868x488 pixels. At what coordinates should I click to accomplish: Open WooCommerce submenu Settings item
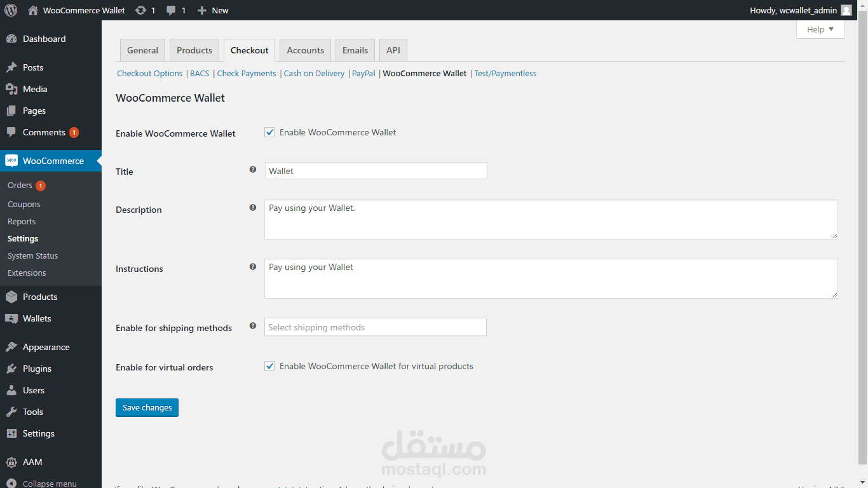click(x=23, y=239)
